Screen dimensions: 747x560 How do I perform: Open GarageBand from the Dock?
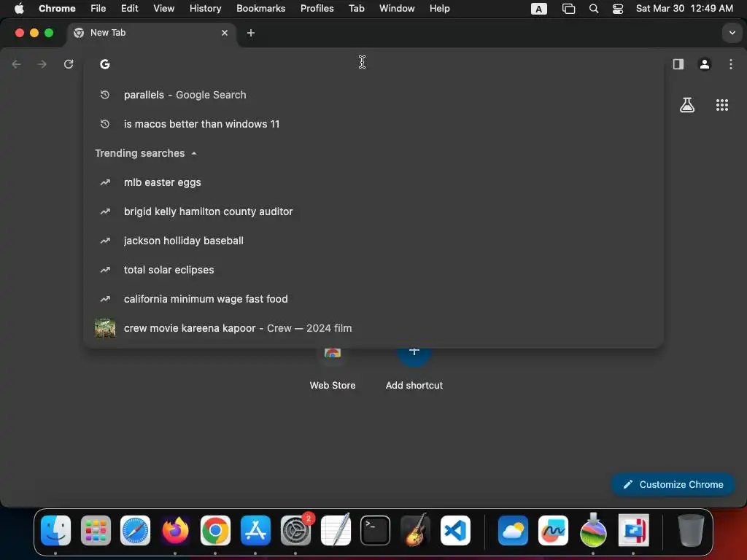coord(415,531)
